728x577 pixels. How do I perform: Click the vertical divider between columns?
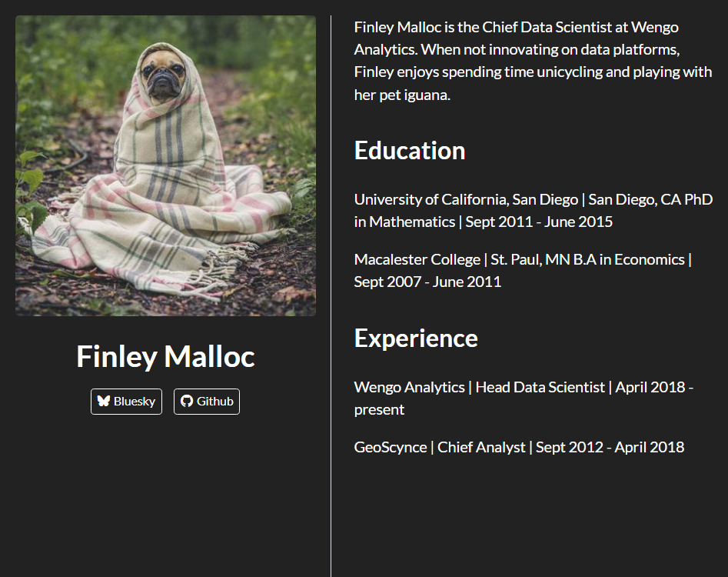331,288
